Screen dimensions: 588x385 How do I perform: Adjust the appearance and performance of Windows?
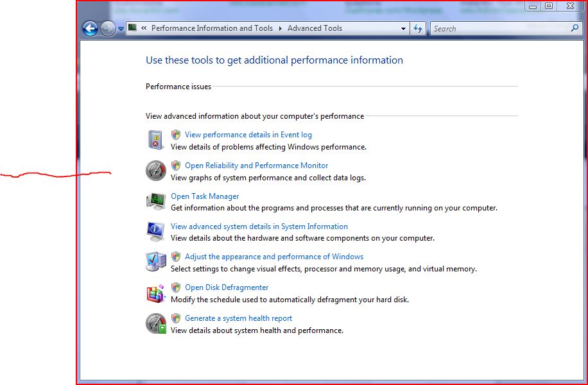pos(274,257)
